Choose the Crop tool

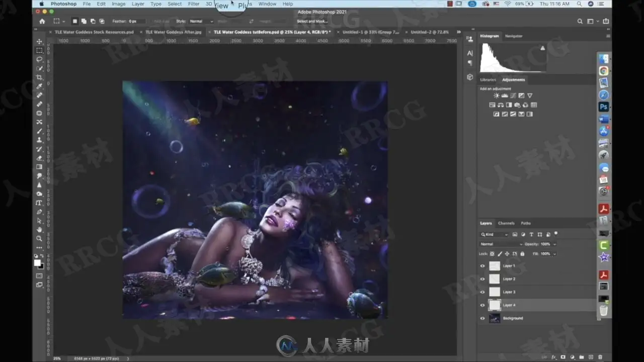pos(39,77)
